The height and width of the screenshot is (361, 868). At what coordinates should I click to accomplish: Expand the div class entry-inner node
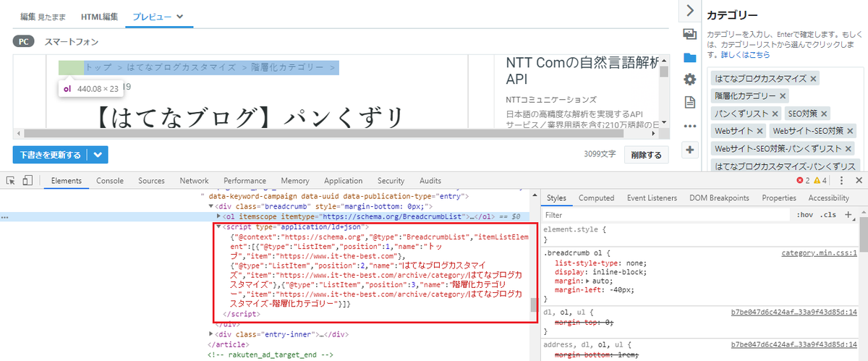(x=211, y=334)
